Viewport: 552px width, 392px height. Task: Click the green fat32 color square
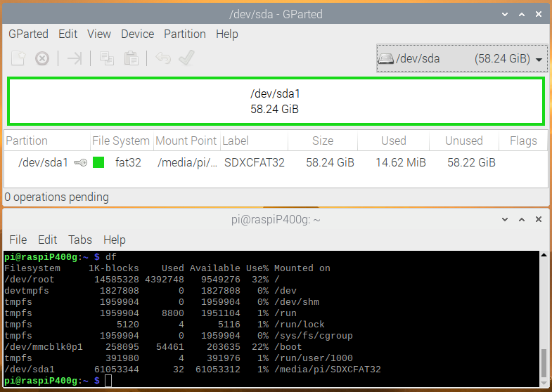point(98,162)
